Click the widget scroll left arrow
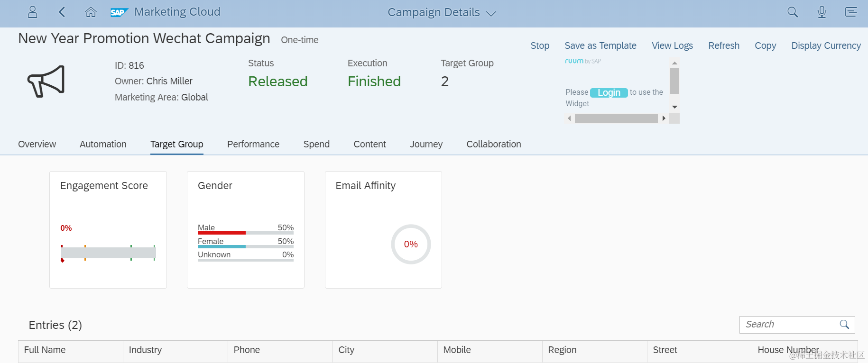The height and width of the screenshot is (363, 868). (569, 118)
